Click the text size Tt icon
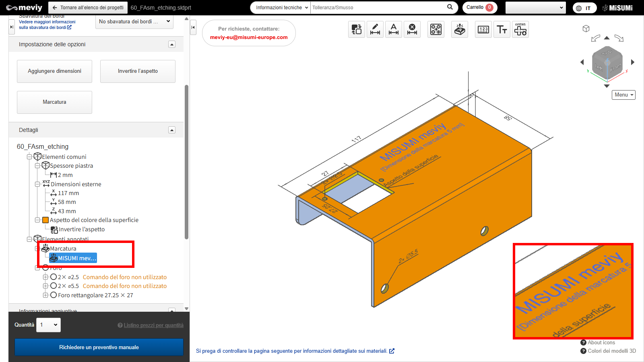 [502, 29]
